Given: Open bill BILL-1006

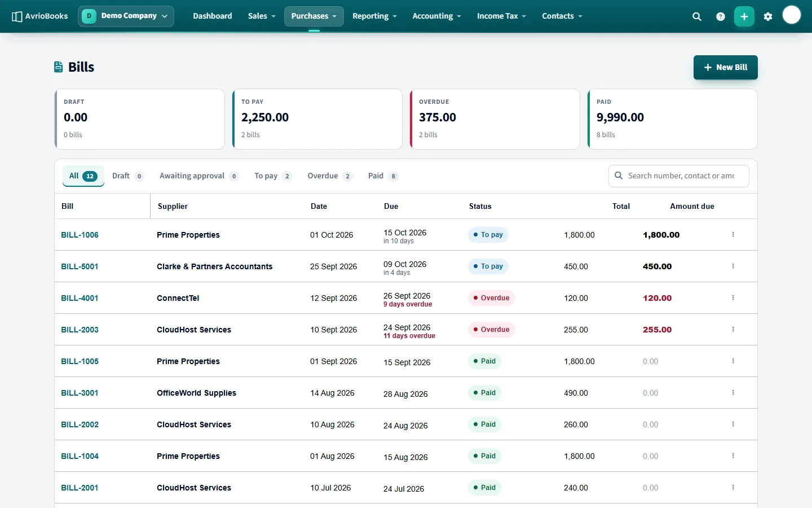Looking at the screenshot, I should 80,235.
